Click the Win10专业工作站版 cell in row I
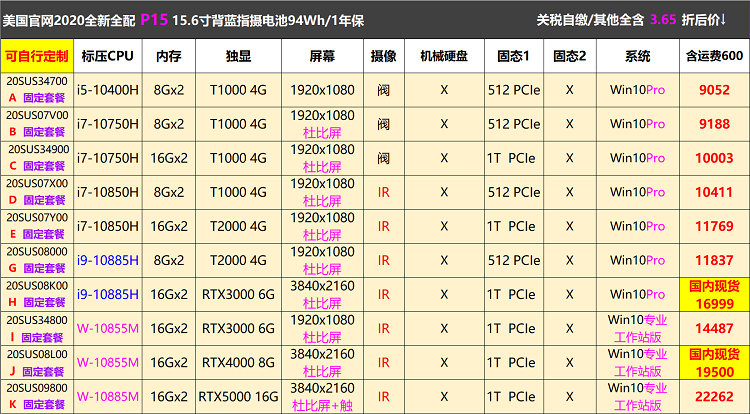This screenshot has width=750, height=414. coord(638,328)
